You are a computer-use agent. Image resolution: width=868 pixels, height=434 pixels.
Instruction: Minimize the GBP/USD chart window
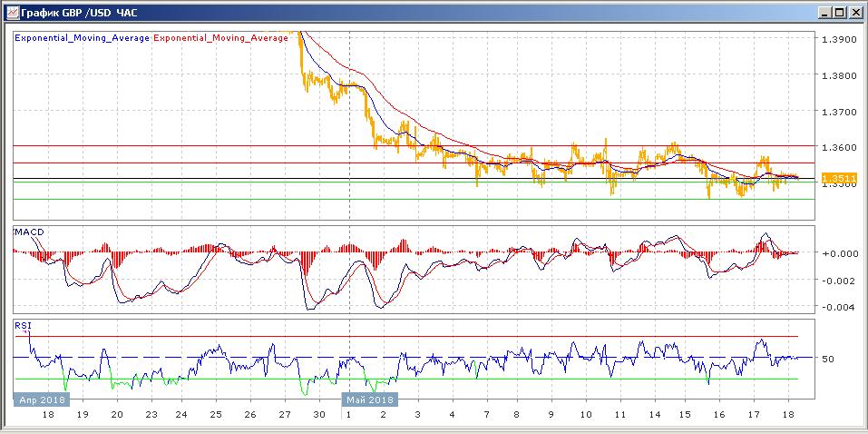click(x=824, y=13)
